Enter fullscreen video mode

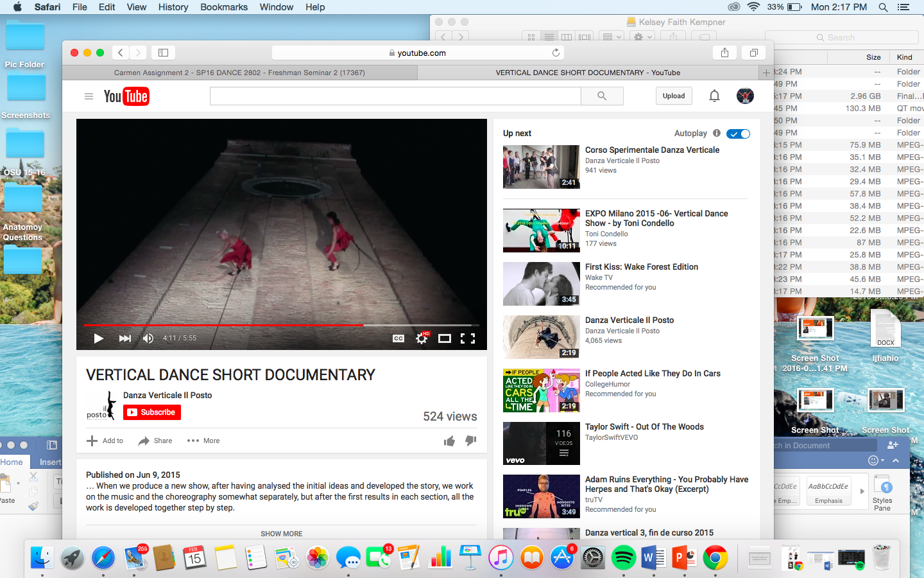point(468,338)
